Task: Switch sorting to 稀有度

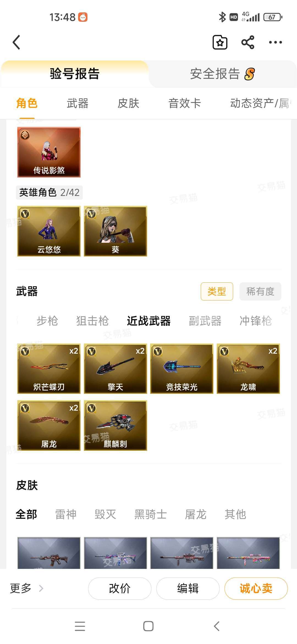Action: pyautogui.click(x=260, y=291)
